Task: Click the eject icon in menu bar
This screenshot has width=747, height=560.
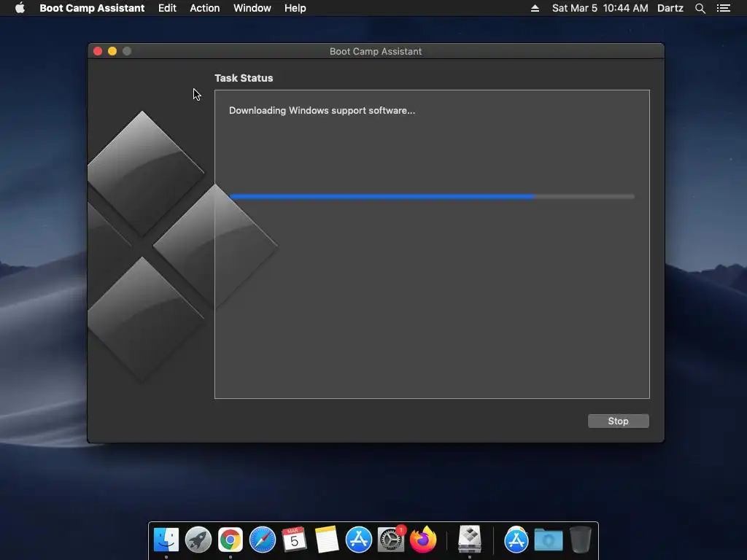Action: coord(535,8)
